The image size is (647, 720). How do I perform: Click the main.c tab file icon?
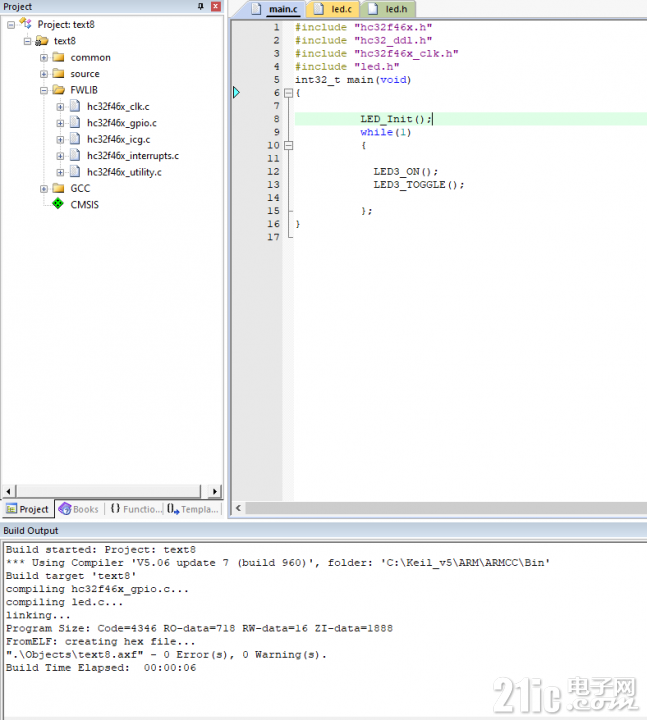tap(256, 9)
